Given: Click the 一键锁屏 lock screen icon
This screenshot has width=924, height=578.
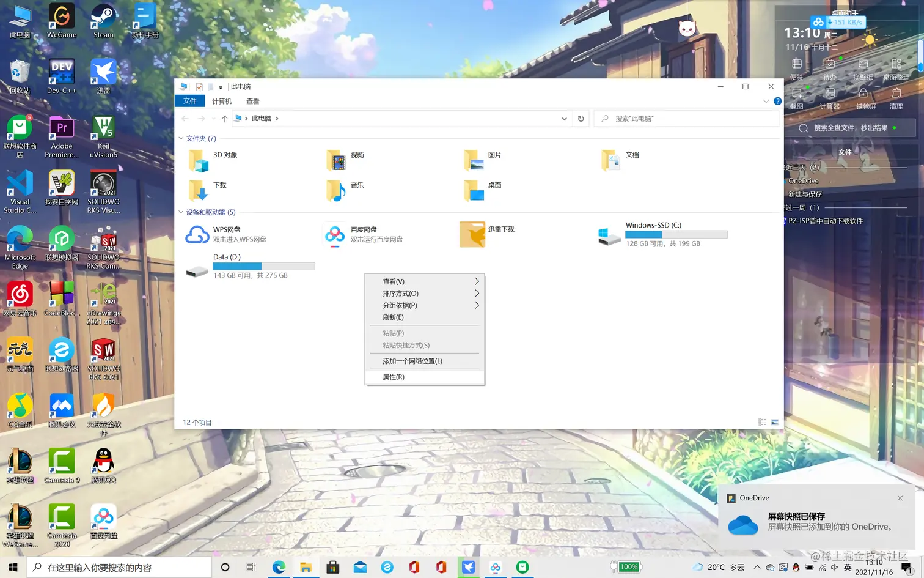Looking at the screenshot, I should (x=863, y=98).
